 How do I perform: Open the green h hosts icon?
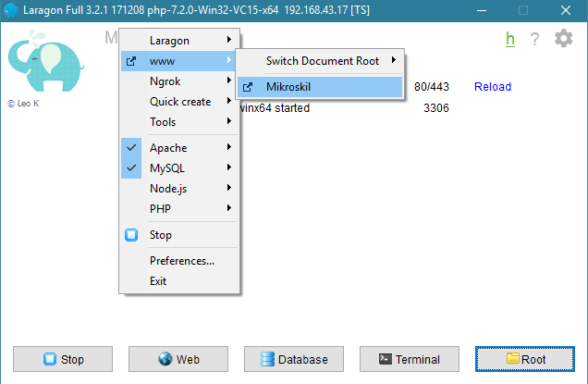510,39
